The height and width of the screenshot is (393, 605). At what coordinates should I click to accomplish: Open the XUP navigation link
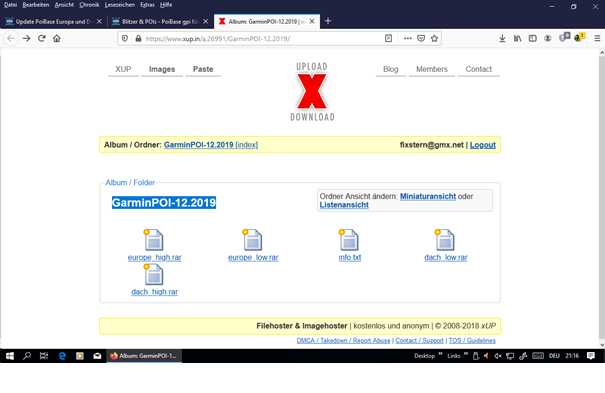point(123,69)
